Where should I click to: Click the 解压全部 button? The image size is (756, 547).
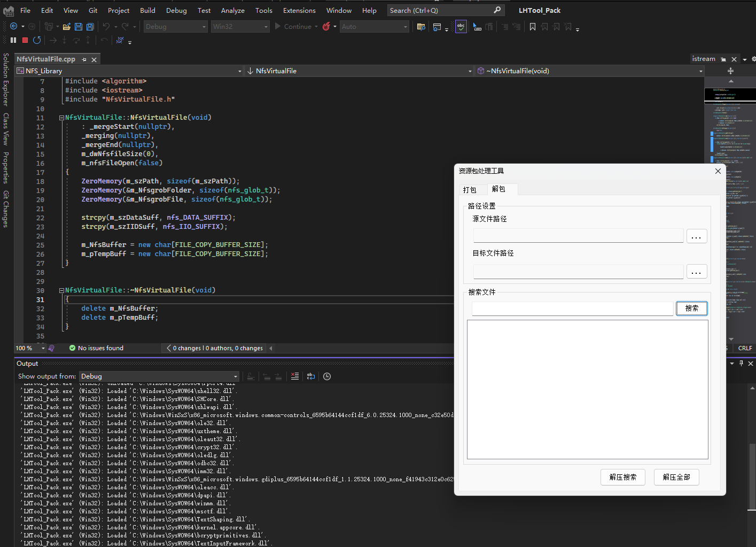[x=676, y=477]
